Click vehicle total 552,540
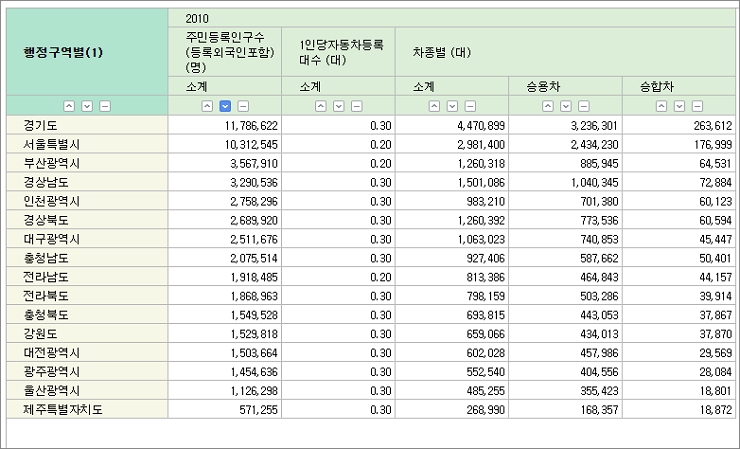 486,372
